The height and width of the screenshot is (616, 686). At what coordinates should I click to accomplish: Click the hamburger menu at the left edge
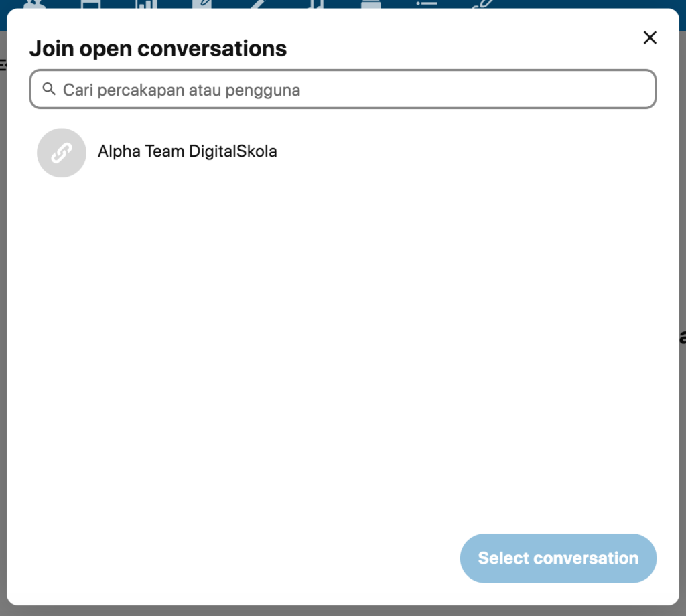click(x=3, y=65)
